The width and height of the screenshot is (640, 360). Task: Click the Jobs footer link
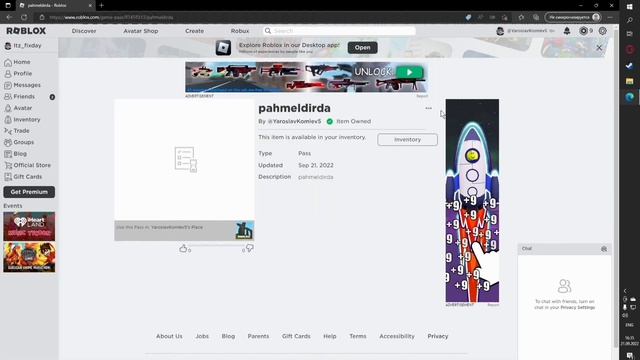point(202,336)
